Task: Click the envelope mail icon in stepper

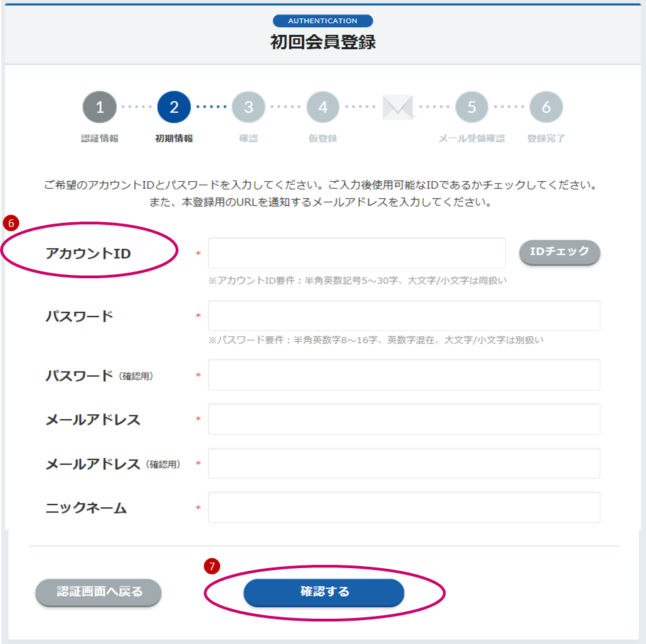Action: pos(398,107)
